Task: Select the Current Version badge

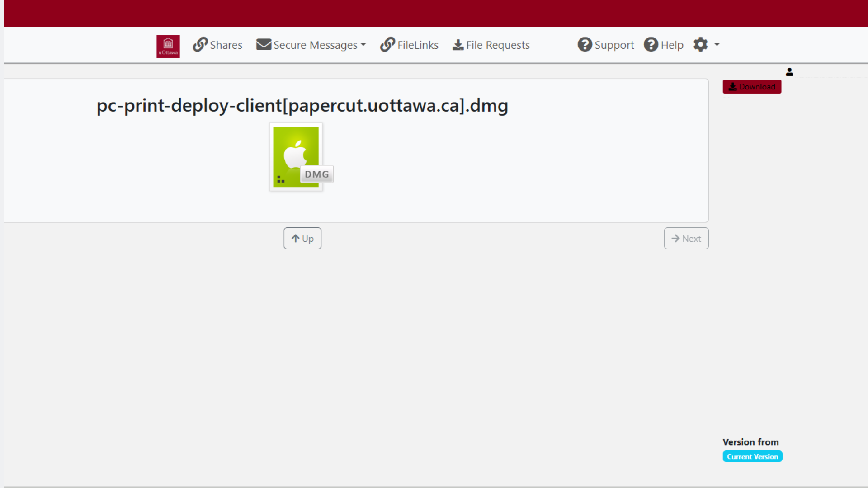Action: tap(752, 456)
